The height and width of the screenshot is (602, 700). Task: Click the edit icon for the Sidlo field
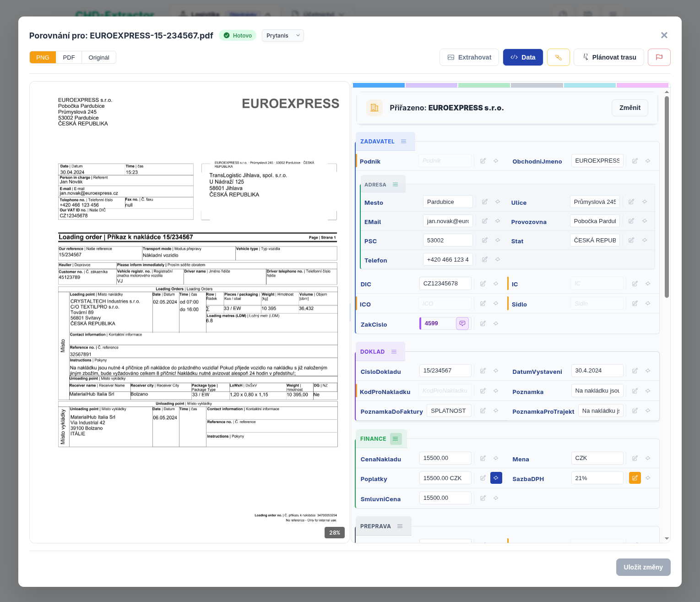click(x=635, y=303)
